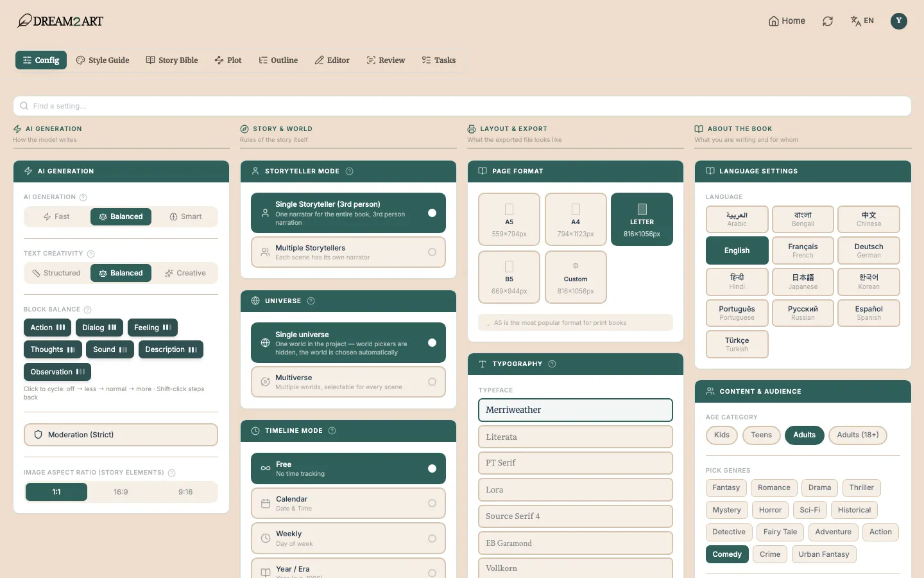Choose A5 page format card
This screenshot has width=924, height=578.
click(509, 220)
